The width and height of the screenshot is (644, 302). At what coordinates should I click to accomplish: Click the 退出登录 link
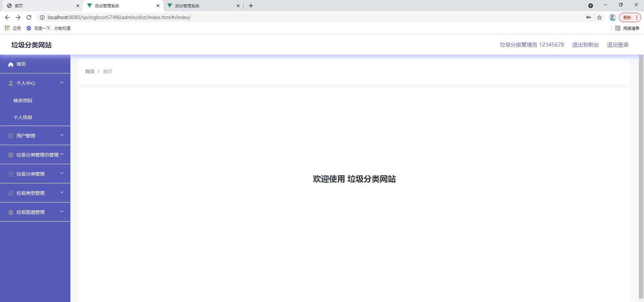click(x=618, y=45)
